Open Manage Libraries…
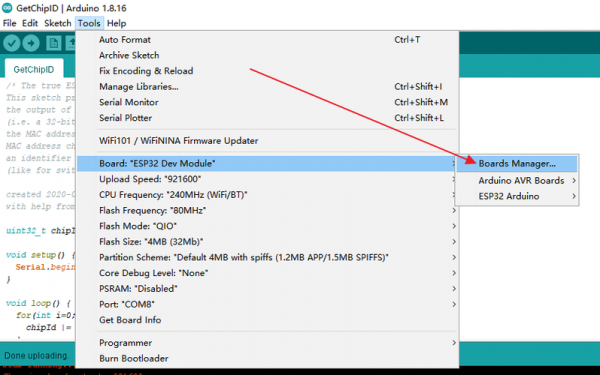 coord(267,86)
